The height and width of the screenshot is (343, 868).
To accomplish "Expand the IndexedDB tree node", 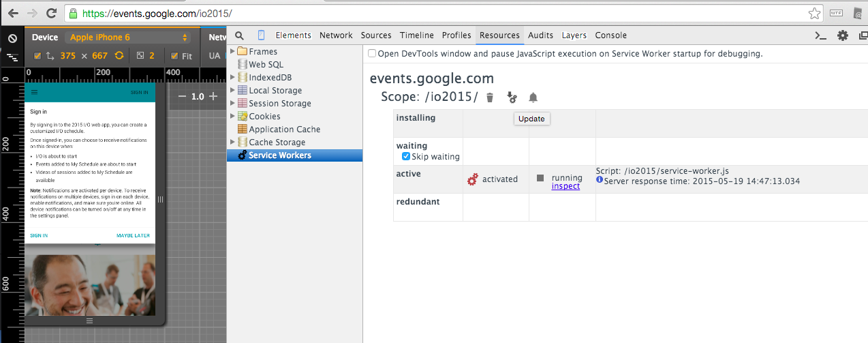I will coord(232,77).
